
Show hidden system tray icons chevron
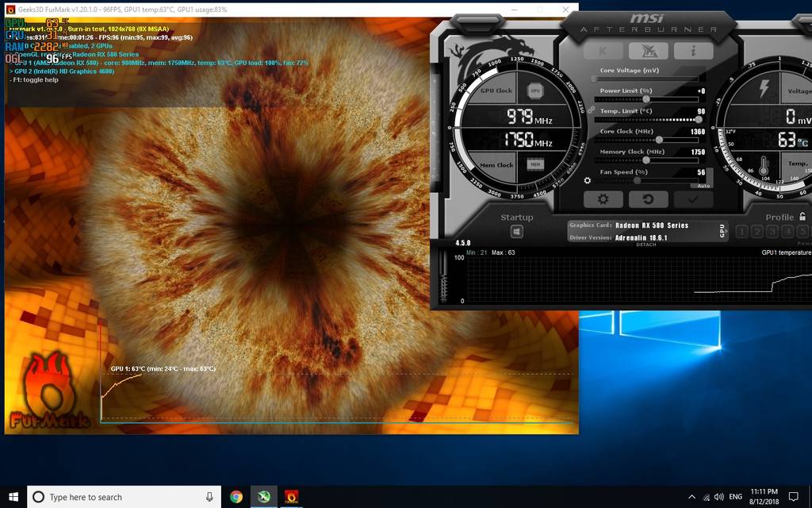(x=692, y=497)
